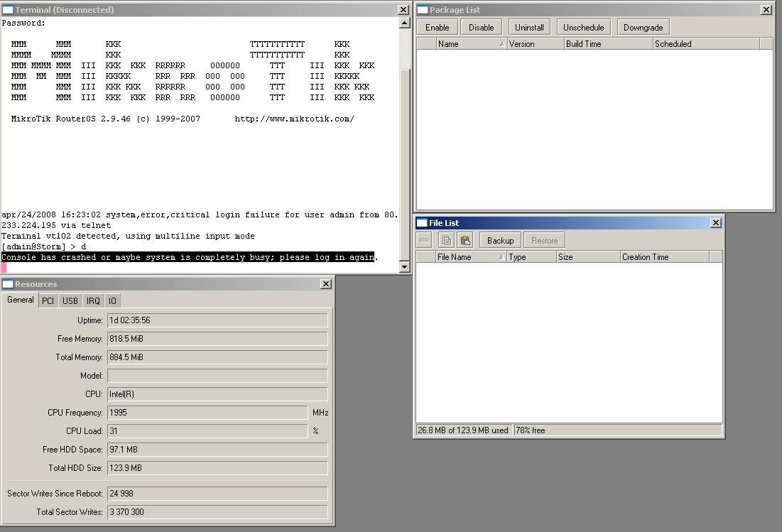This screenshot has height=532, width=782.
Task: Click the login failure log line in Terminal
Action: pos(200,220)
